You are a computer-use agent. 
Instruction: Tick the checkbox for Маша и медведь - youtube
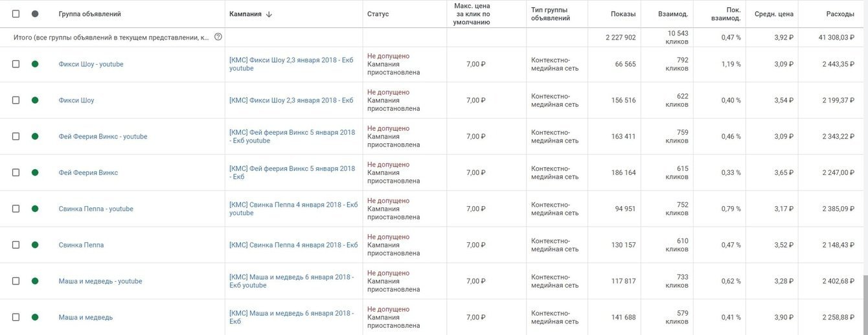16,281
